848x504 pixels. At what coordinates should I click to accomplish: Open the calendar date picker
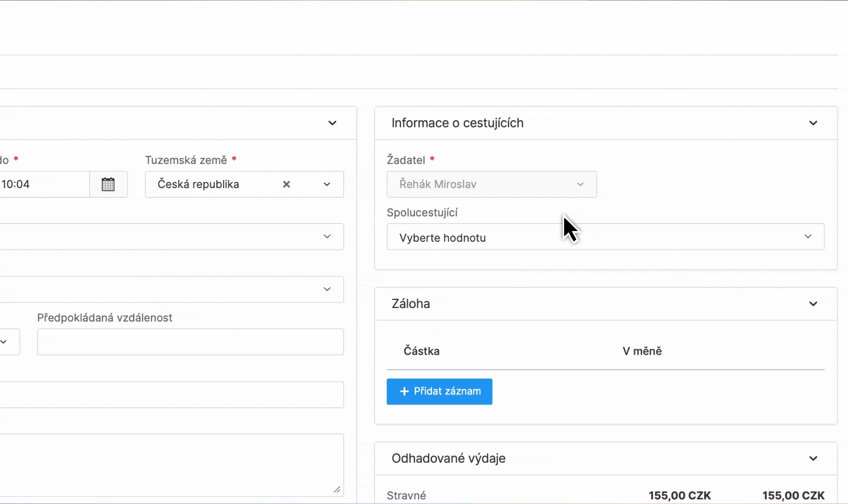[108, 184]
